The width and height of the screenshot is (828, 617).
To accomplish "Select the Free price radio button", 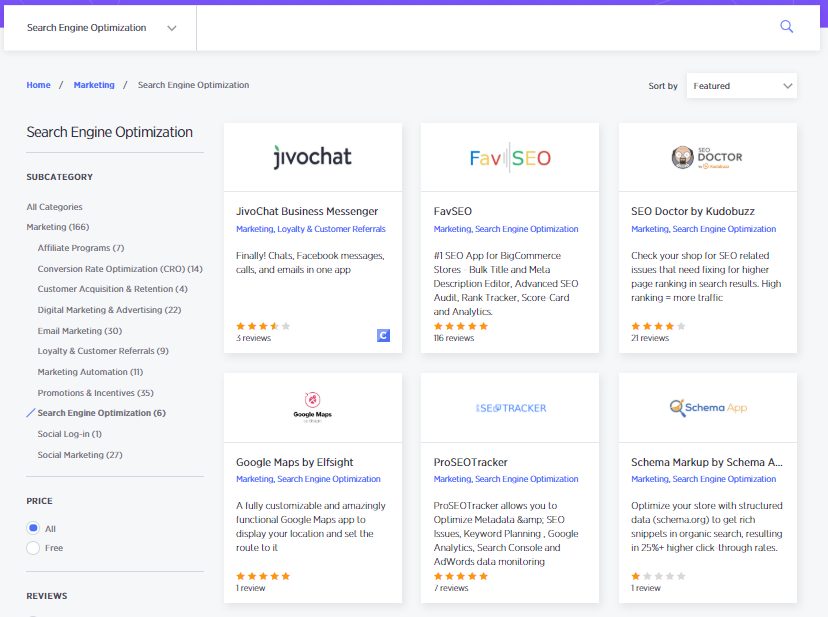I will [x=33, y=548].
